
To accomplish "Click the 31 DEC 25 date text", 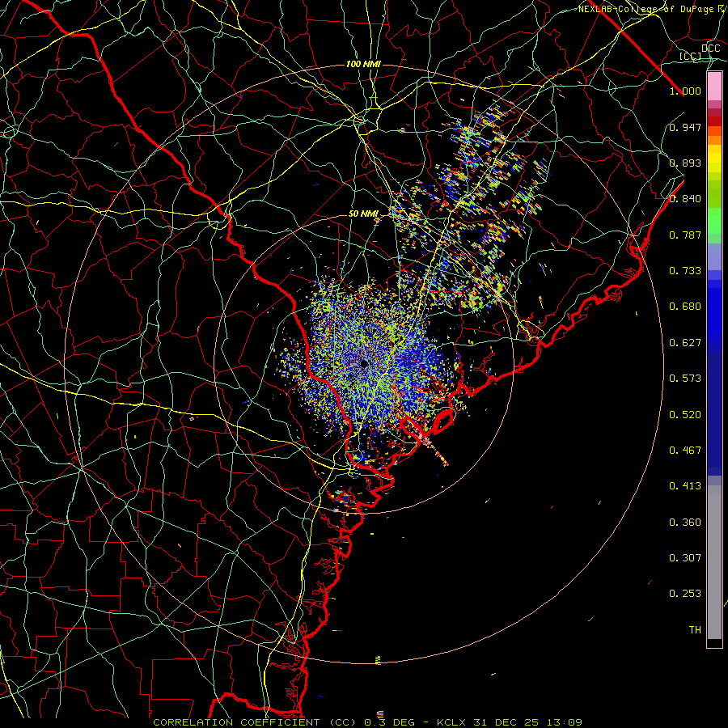I will point(506,722).
